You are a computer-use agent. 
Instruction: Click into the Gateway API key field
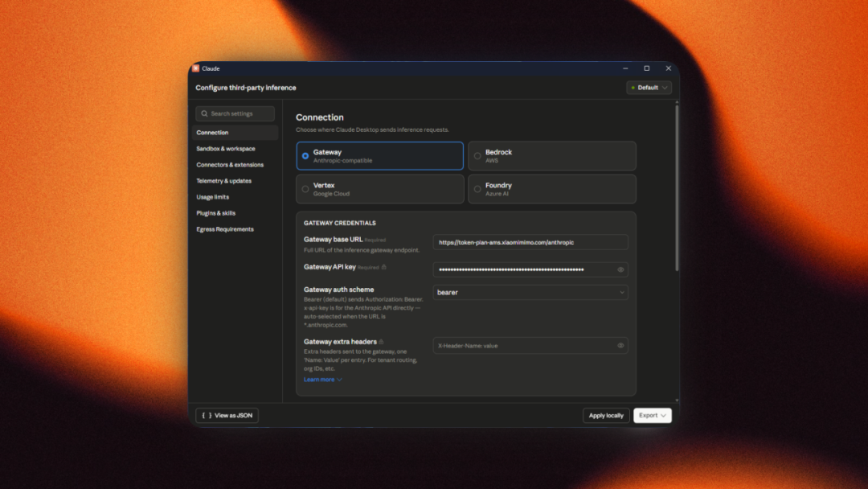[x=530, y=269]
